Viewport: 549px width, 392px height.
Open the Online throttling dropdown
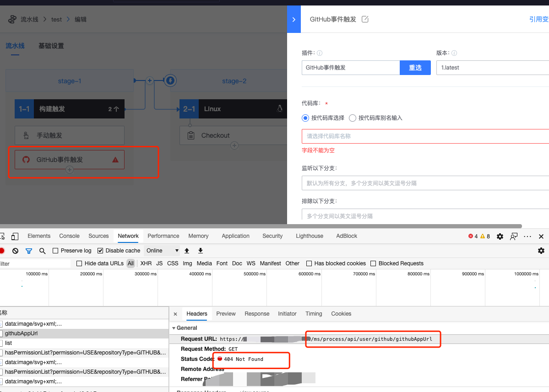pos(163,251)
